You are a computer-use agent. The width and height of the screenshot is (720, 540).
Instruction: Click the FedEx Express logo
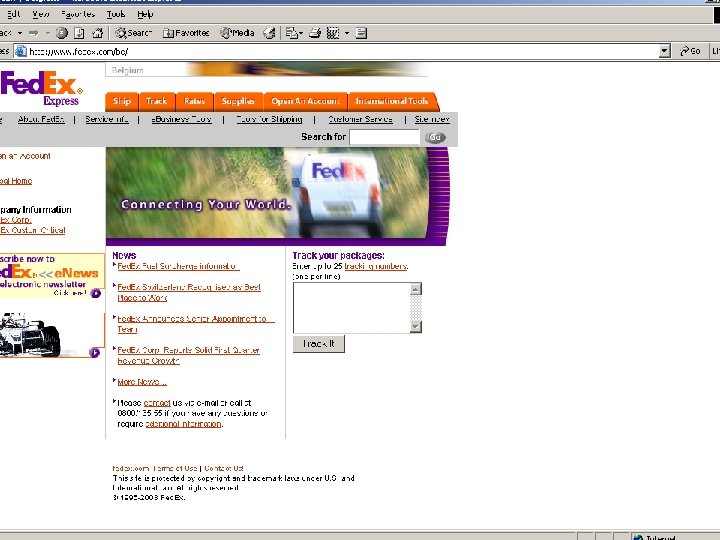click(42, 88)
